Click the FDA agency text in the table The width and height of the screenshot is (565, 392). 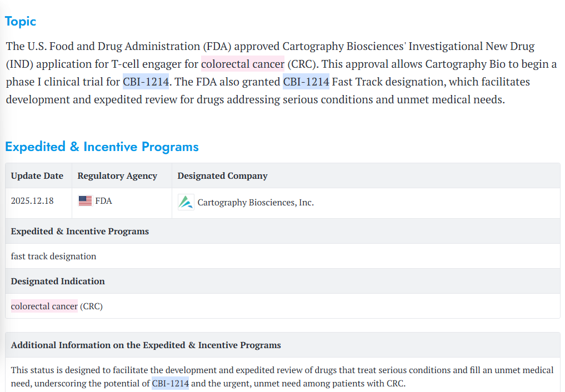103,201
